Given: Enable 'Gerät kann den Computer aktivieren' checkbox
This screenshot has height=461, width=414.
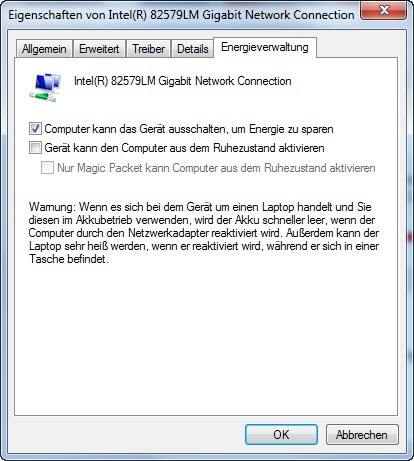Looking at the screenshot, I should 35,148.
